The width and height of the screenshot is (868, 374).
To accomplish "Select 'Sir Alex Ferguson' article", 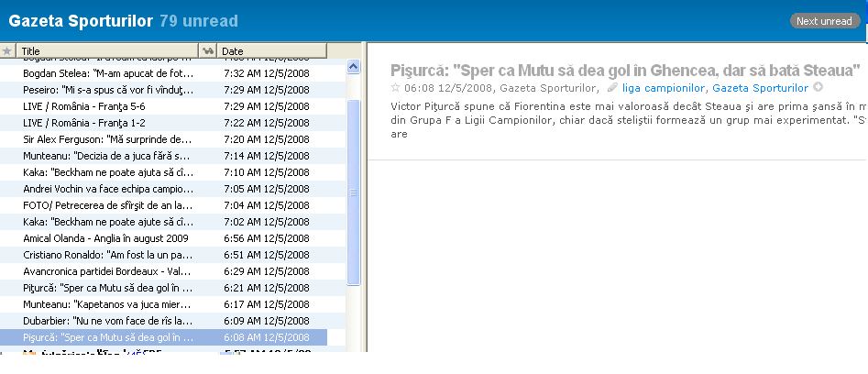I will pos(106,139).
